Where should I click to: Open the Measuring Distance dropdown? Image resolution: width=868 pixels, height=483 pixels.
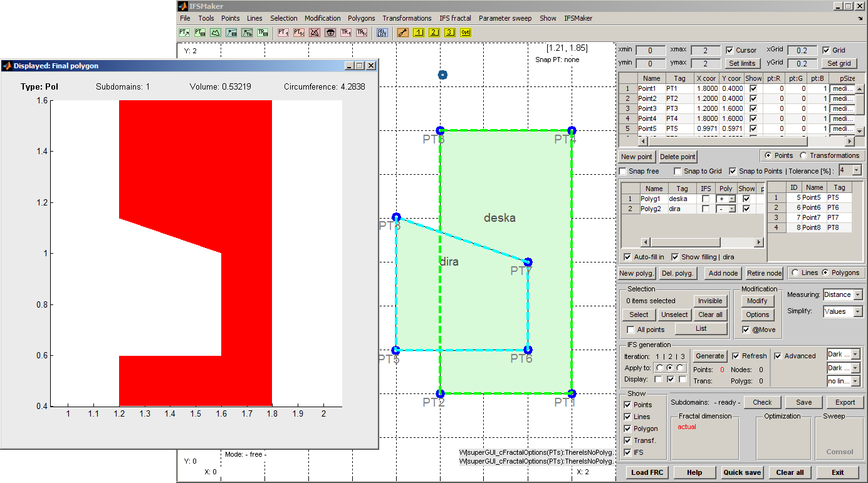(x=843, y=294)
